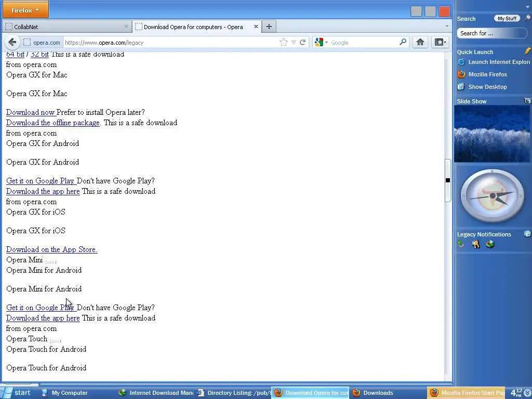Open URL history dropdown arrow
532x399 pixels.
click(x=294, y=43)
